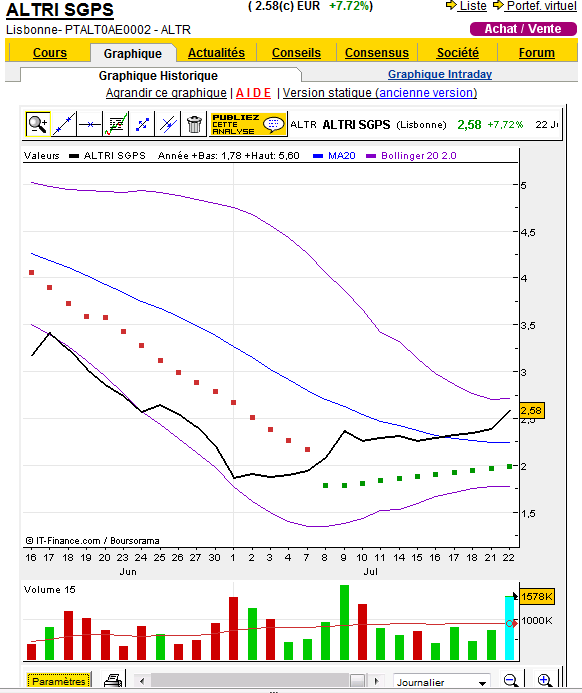The width and height of the screenshot is (582, 693).
Task: Click the IT-Finance.com / Boursorama credit
Action: pos(92,541)
